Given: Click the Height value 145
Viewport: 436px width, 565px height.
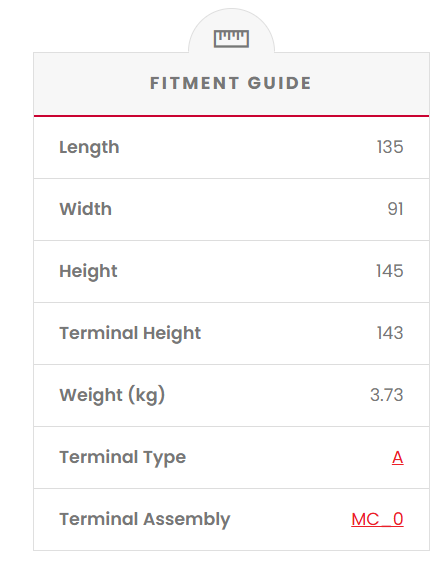Looking at the screenshot, I should tap(390, 271).
